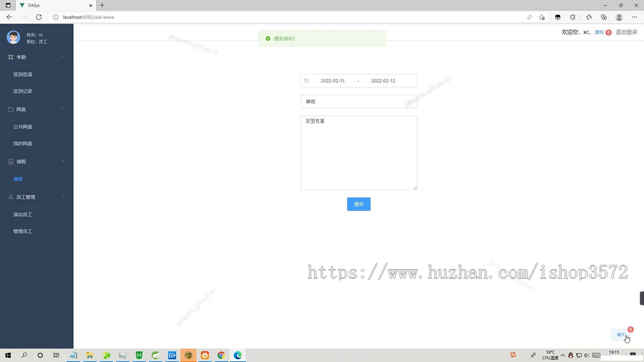The width and height of the screenshot is (644, 362).
Task: Go to 我的网盘 in sidebar
Action: click(23, 144)
